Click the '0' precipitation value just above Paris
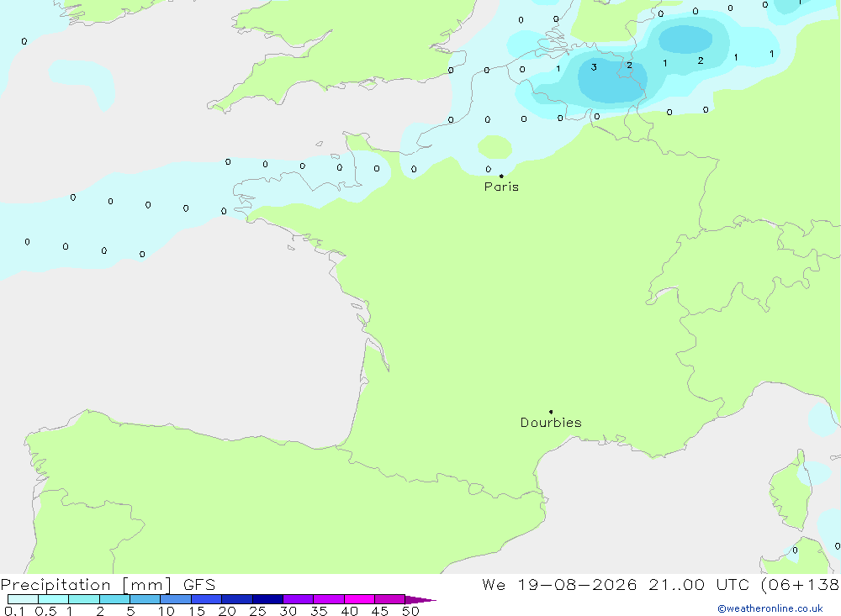Screen dimensions: 841x616 (x=488, y=169)
